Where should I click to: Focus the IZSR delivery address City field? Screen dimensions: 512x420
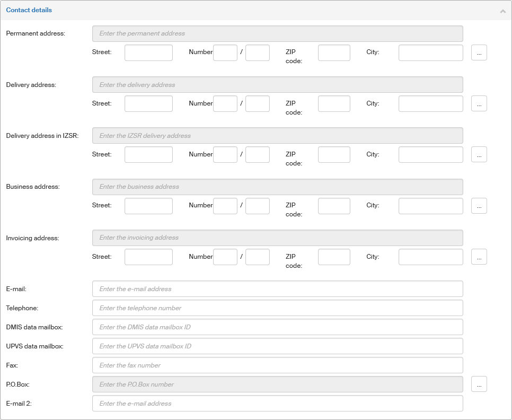430,155
